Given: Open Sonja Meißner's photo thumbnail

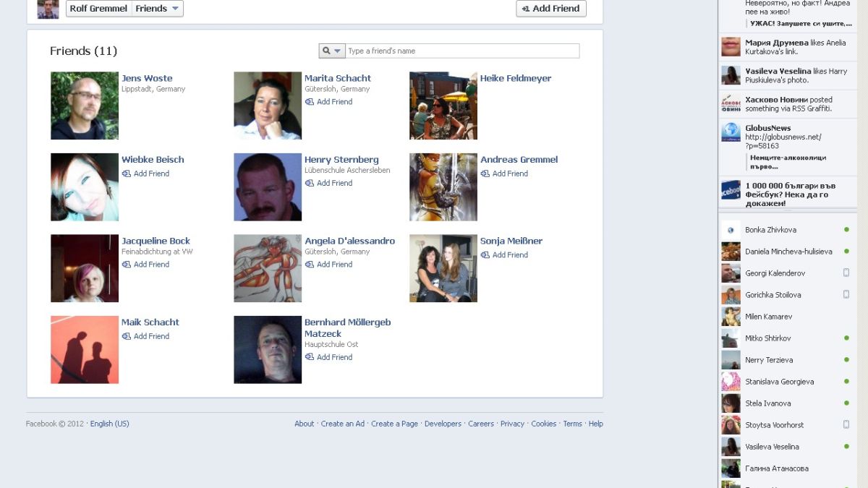Looking at the screenshot, I should pos(443,268).
